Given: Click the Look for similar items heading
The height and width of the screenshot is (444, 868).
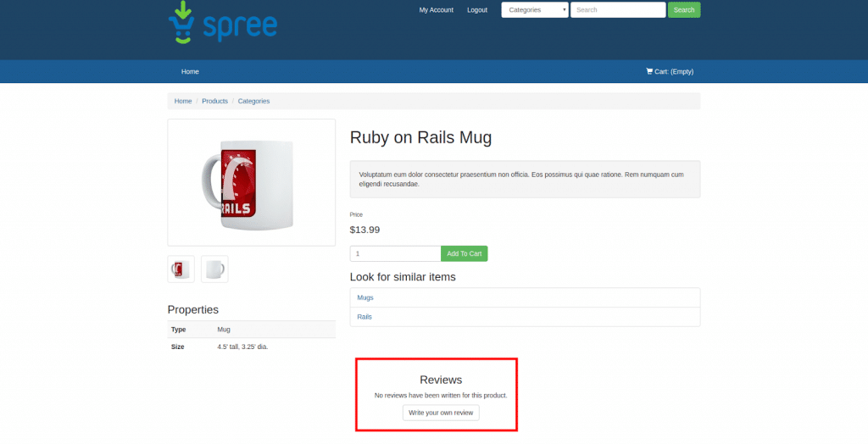Looking at the screenshot, I should [403, 277].
